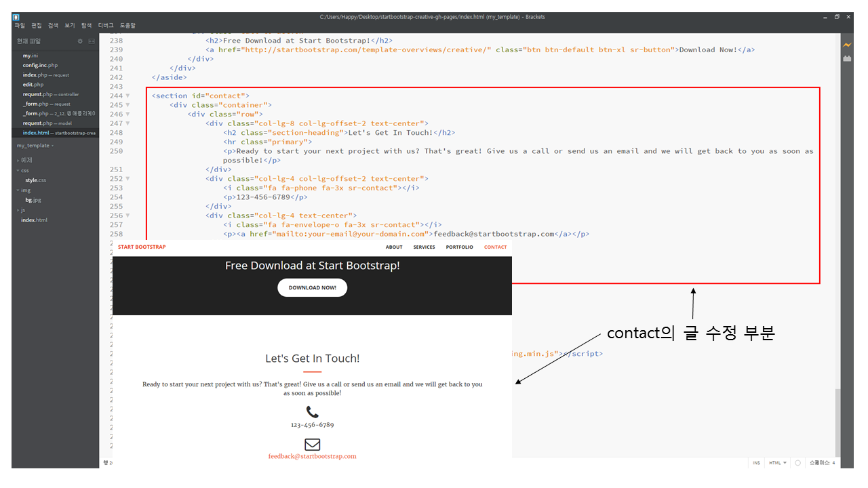The width and height of the screenshot is (868, 488).
Task: Open style.css in project tree
Action: pyautogui.click(x=36, y=180)
